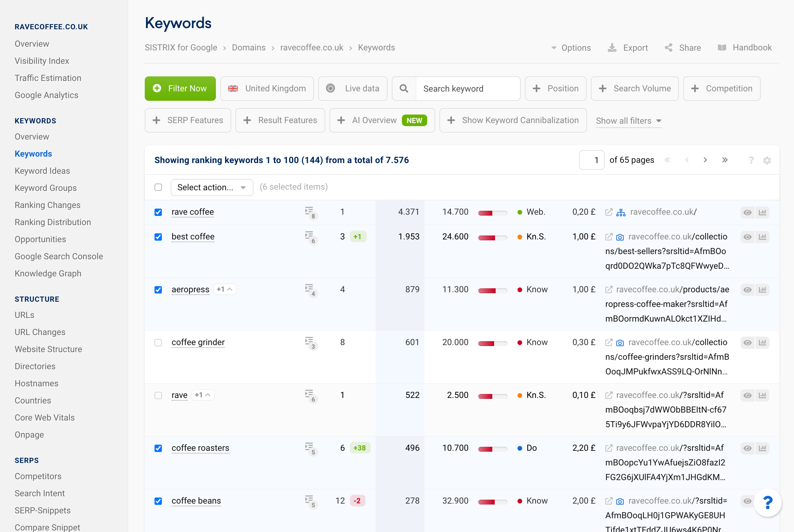The width and height of the screenshot is (794, 532).
Task: Click image icon in best coffee URL
Action: 620,237
